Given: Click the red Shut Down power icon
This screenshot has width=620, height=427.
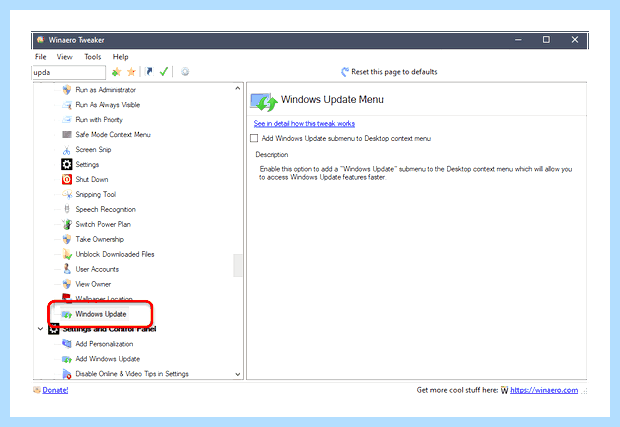Looking at the screenshot, I should pos(67,179).
